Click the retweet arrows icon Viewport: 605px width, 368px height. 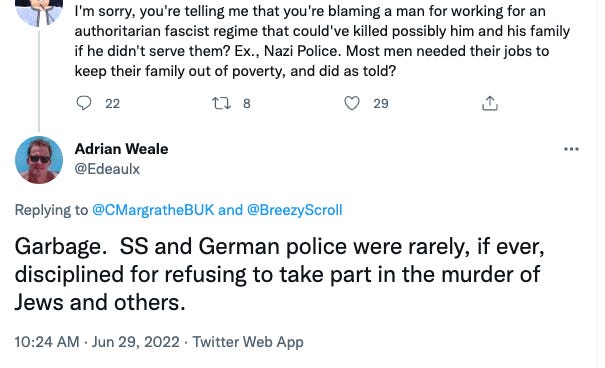coord(221,103)
